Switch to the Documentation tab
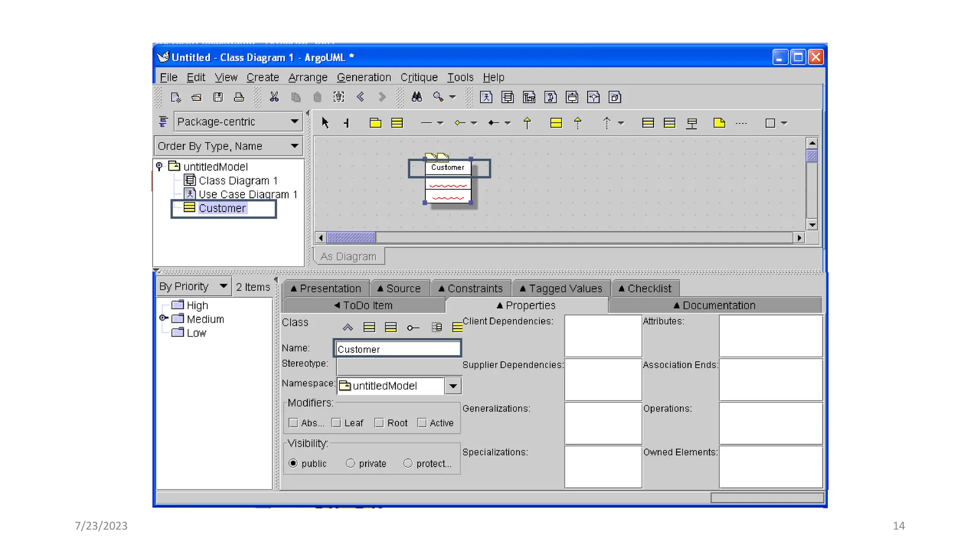 (x=714, y=305)
